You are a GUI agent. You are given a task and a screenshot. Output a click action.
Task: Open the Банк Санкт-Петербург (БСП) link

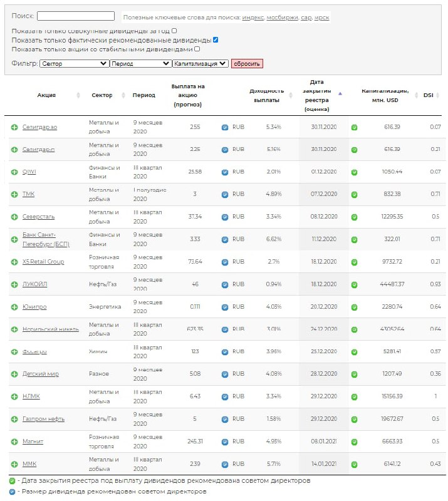(x=46, y=240)
